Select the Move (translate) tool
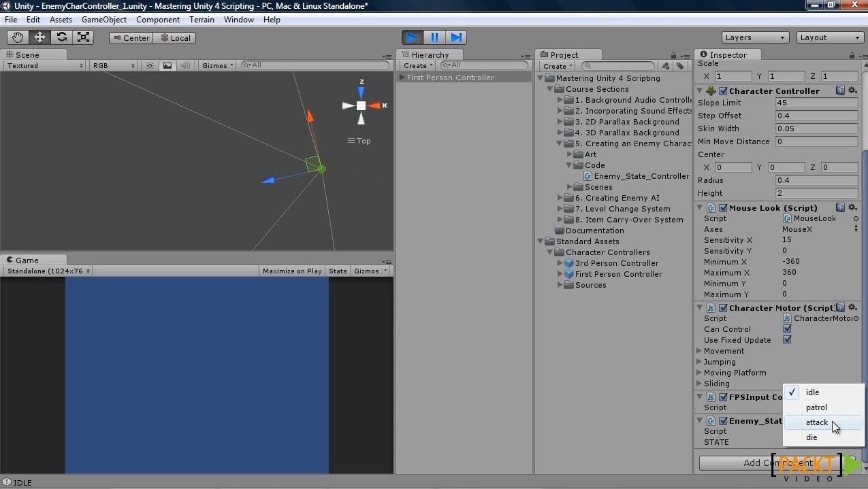 click(39, 37)
